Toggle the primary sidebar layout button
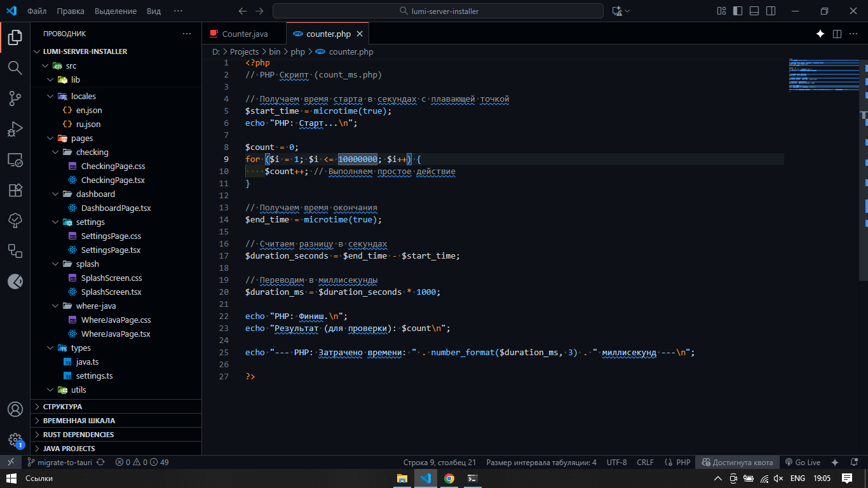The image size is (868, 488). coord(738,11)
